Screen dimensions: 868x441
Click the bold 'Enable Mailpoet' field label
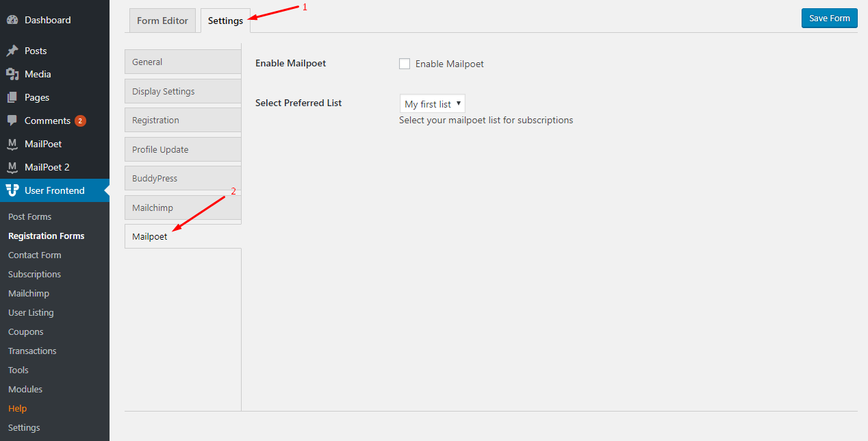(291, 63)
